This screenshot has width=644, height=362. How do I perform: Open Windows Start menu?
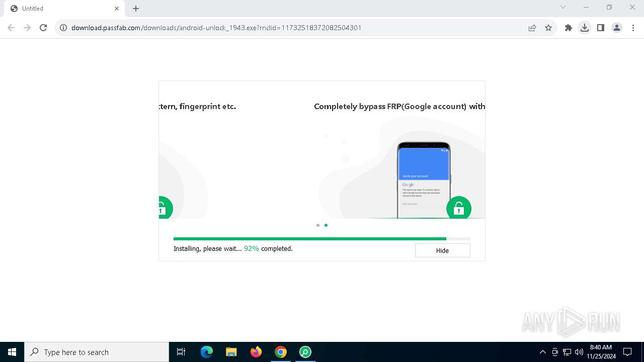click(x=12, y=352)
